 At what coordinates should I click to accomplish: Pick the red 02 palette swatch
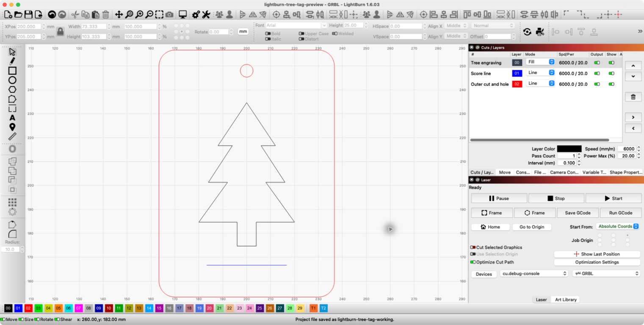[28, 308]
